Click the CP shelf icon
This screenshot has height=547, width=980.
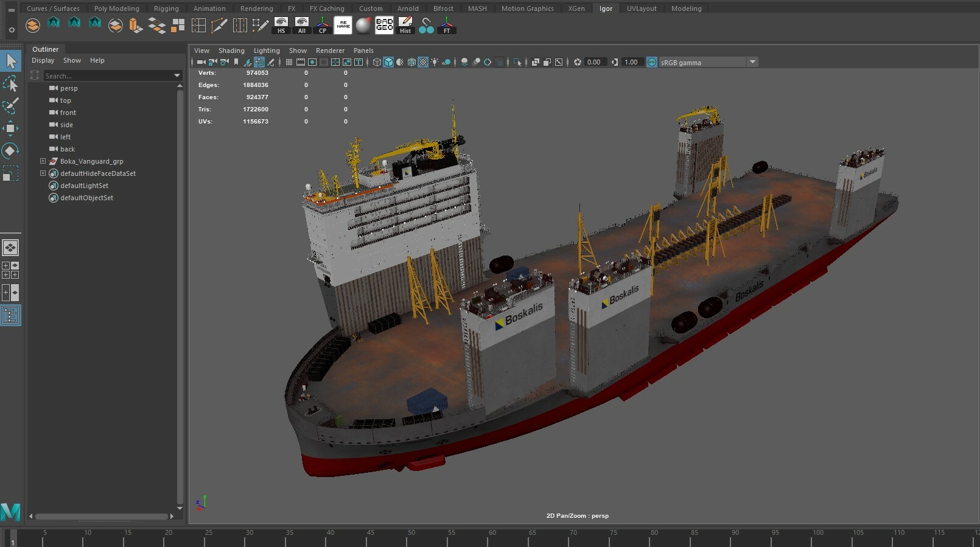pos(323,25)
